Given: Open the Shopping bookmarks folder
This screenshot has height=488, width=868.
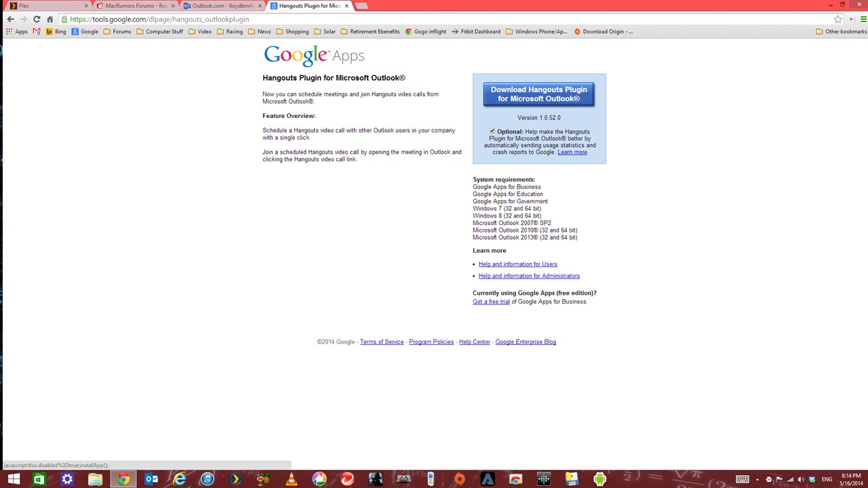Looking at the screenshot, I should 292,31.
